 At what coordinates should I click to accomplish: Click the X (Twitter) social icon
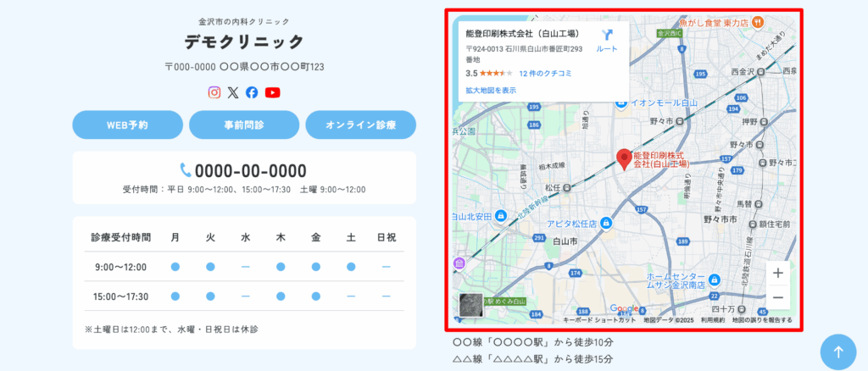233,92
